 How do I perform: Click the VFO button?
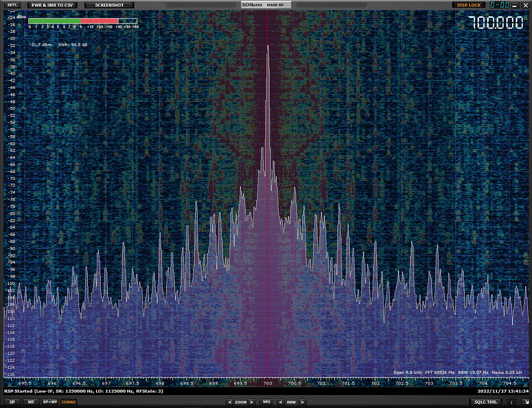pos(266,402)
